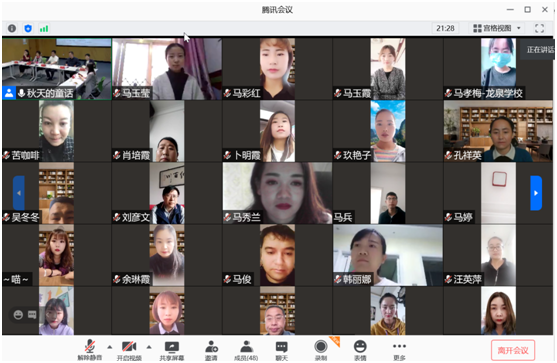This screenshot has height=363, width=557.
Task: Open the grid view layout dropdown
Action: (497, 28)
